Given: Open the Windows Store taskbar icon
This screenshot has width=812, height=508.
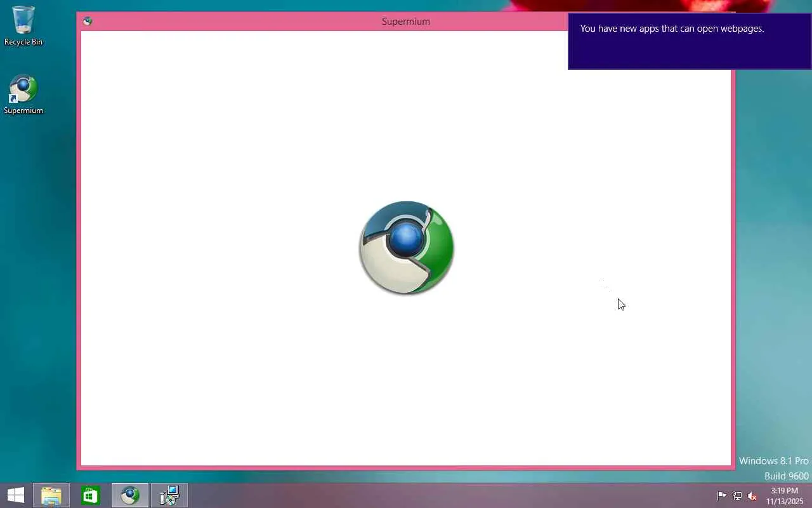Looking at the screenshot, I should (91, 495).
